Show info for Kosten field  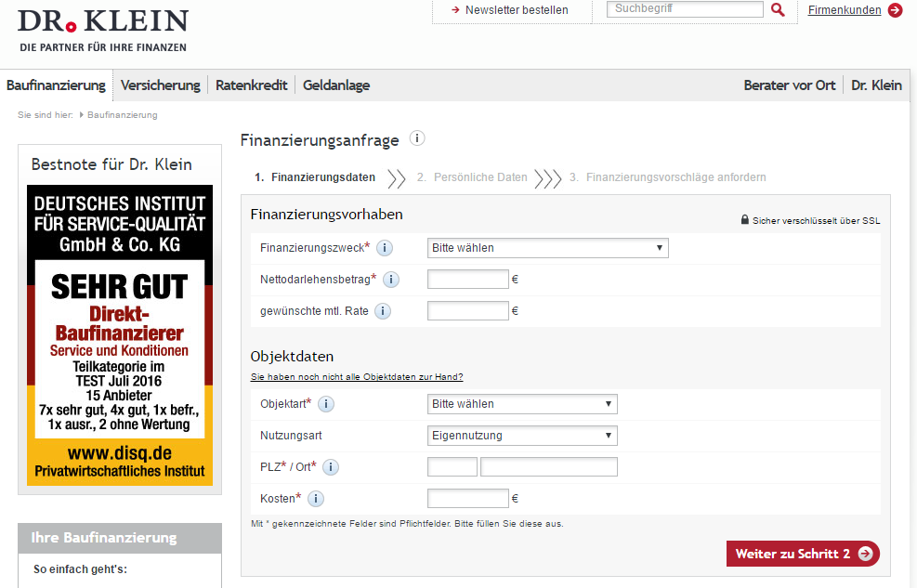click(316, 499)
